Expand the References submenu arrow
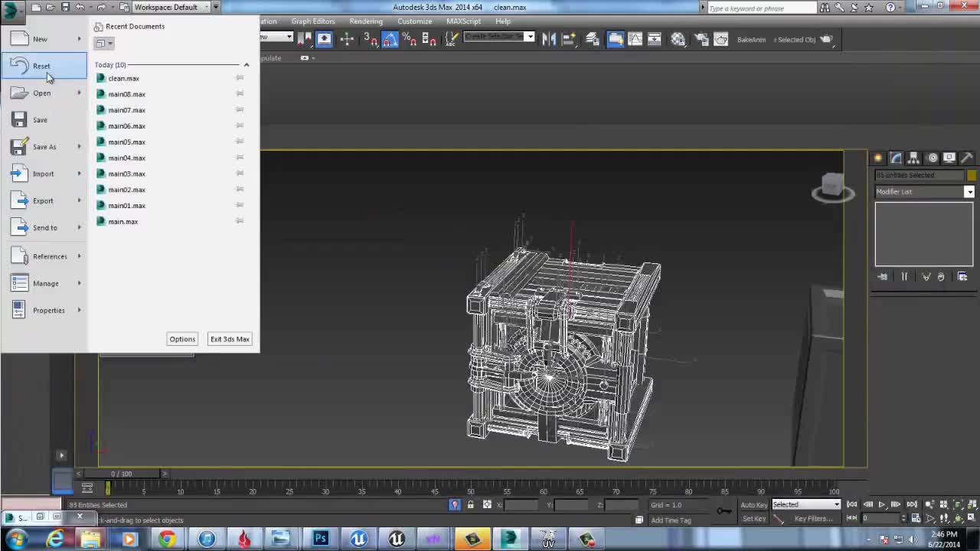The image size is (980, 551). 79,256
